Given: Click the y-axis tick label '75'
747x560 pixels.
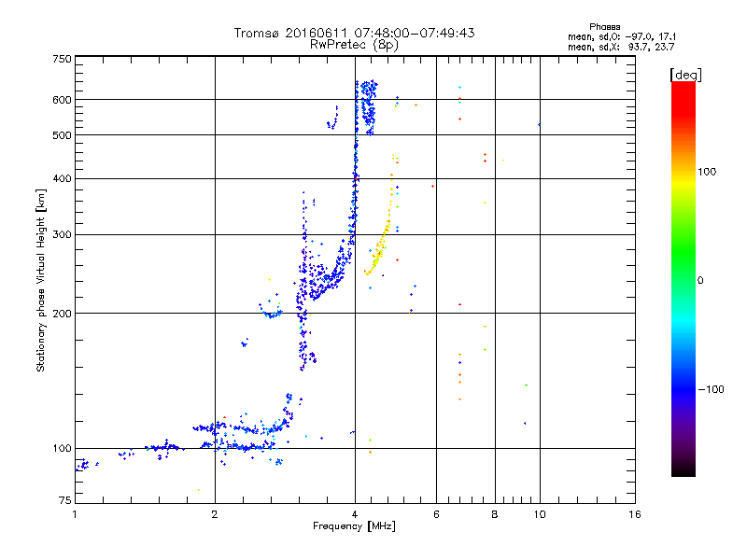Looking at the screenshot, I should point(65,500).
